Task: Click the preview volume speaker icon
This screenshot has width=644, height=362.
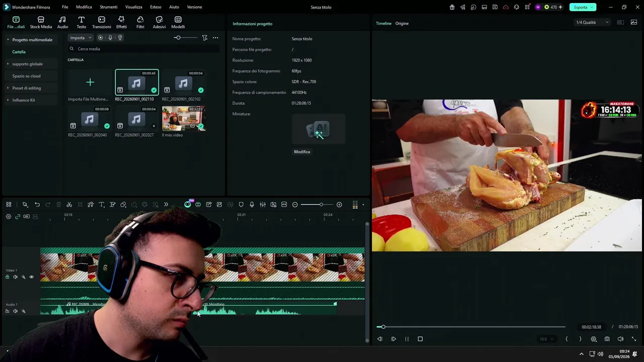Action: click(620, 339)
